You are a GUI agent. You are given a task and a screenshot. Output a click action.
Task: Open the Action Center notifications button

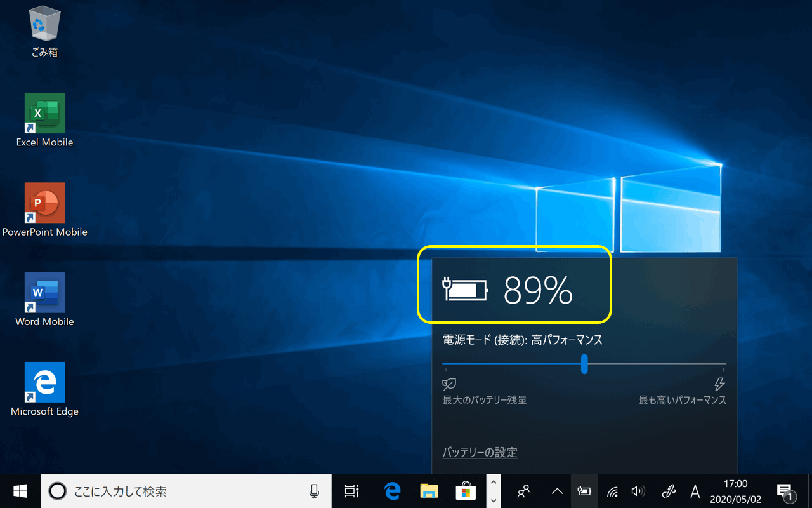785,491
